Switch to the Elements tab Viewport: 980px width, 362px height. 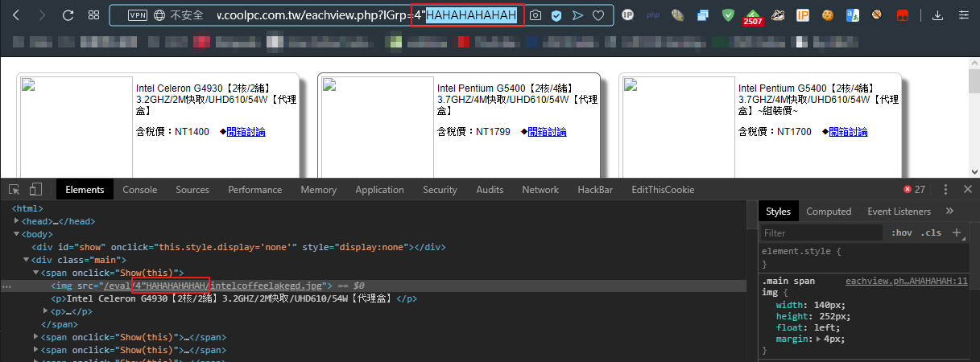pyautogui.click(x=85, y=190)
